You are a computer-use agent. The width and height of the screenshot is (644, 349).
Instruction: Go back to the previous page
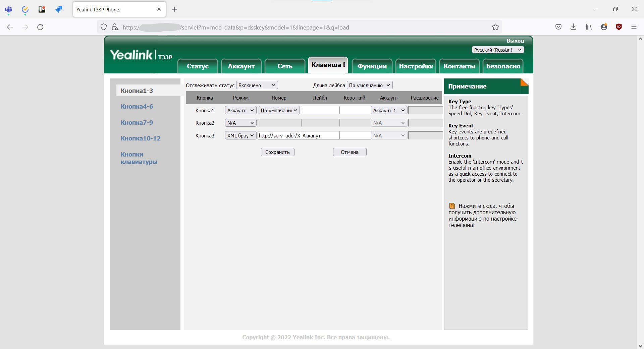pos(10,27)
